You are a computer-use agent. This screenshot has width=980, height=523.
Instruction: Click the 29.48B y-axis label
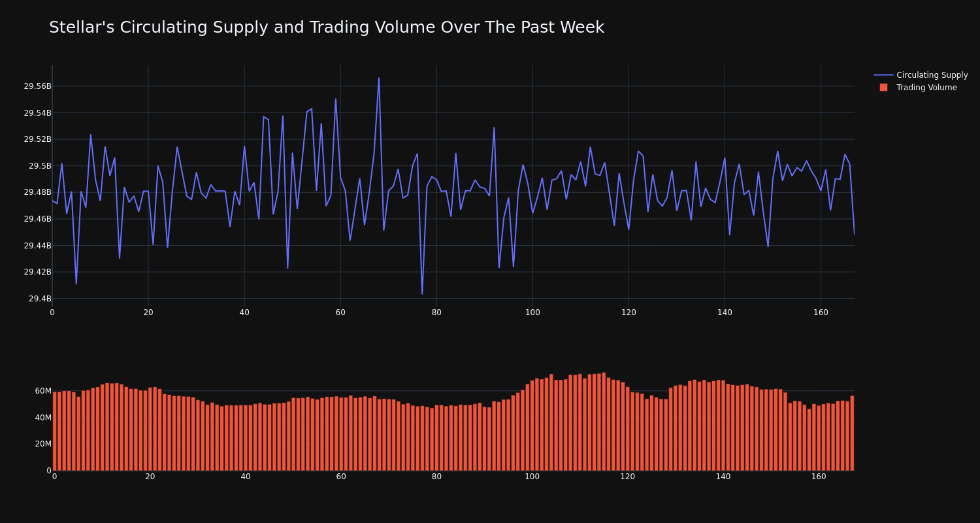pyautogui.click(x=37, y=192)
